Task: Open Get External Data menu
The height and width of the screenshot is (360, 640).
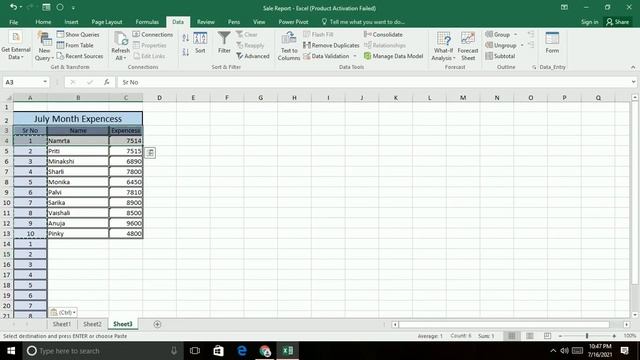Action: [16, 47]
